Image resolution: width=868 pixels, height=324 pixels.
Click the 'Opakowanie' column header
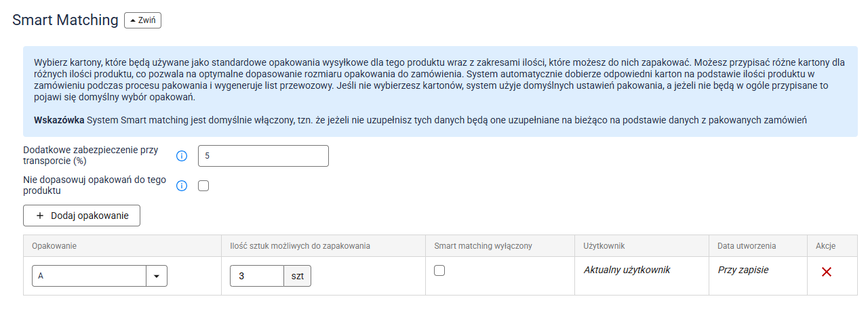click(x=54, y=246)
